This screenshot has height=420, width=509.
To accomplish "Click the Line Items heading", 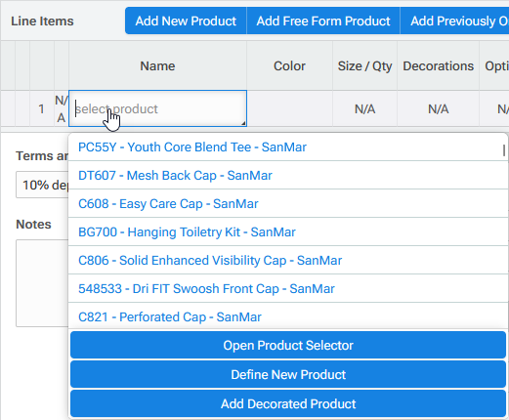I will pyautogui.click(x=42, y=21).
